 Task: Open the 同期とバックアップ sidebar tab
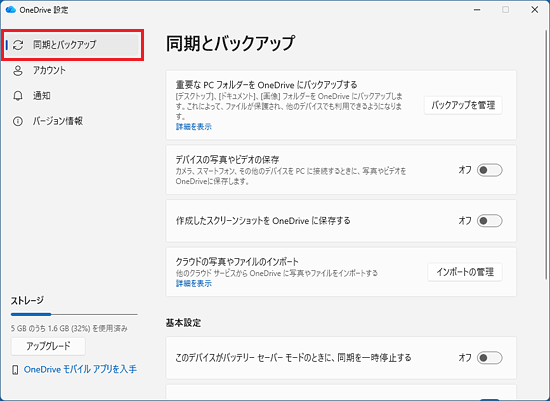(x=73, y=45)
